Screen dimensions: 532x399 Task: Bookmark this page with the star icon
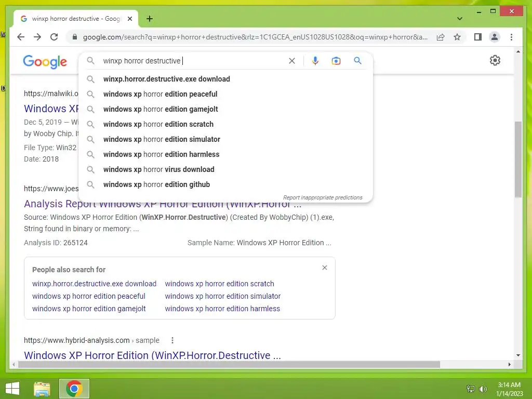point(457,37)
